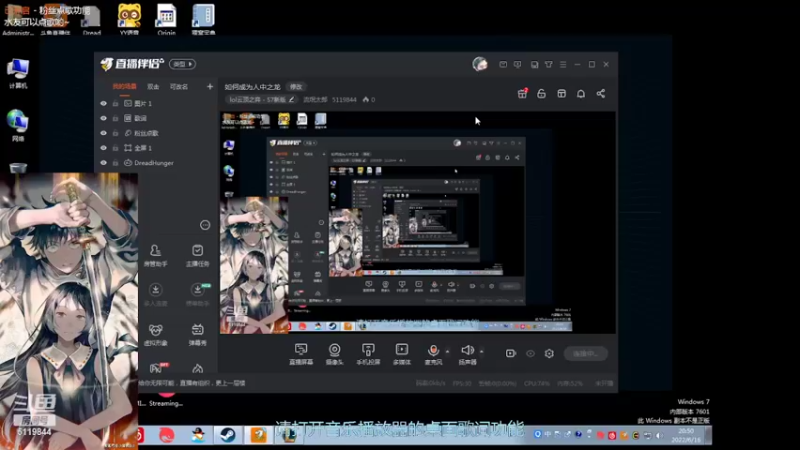Click the FPS readout in the status bar

[462, 383]
